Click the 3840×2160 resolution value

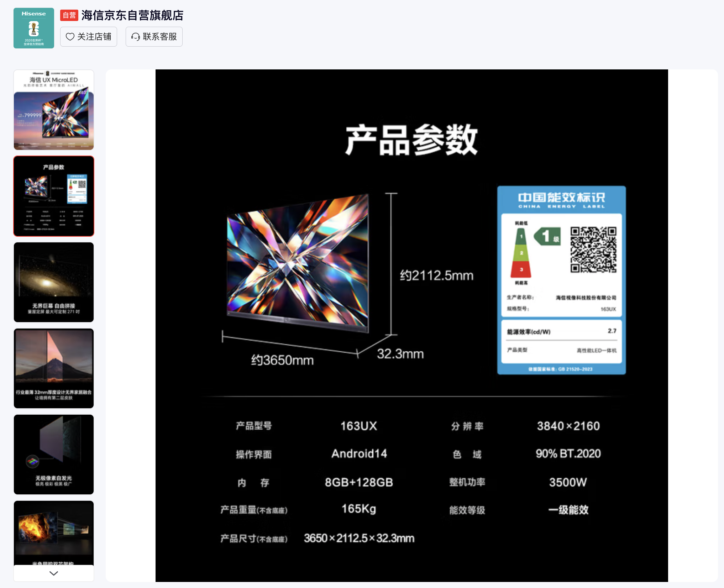568,426
